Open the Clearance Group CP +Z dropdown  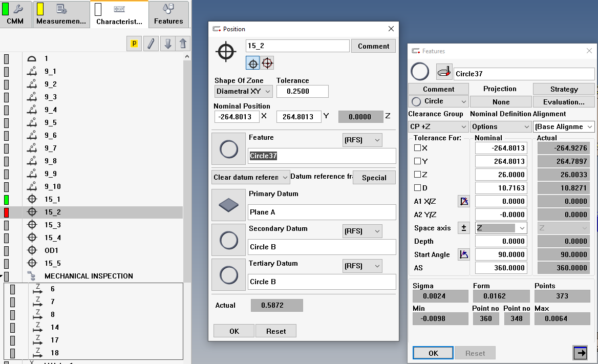point(438,126)
